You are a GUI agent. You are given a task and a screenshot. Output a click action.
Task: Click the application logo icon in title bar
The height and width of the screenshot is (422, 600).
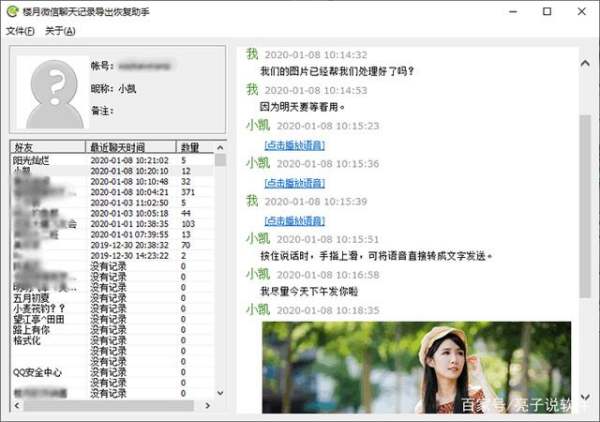click(x=12, y=11)
